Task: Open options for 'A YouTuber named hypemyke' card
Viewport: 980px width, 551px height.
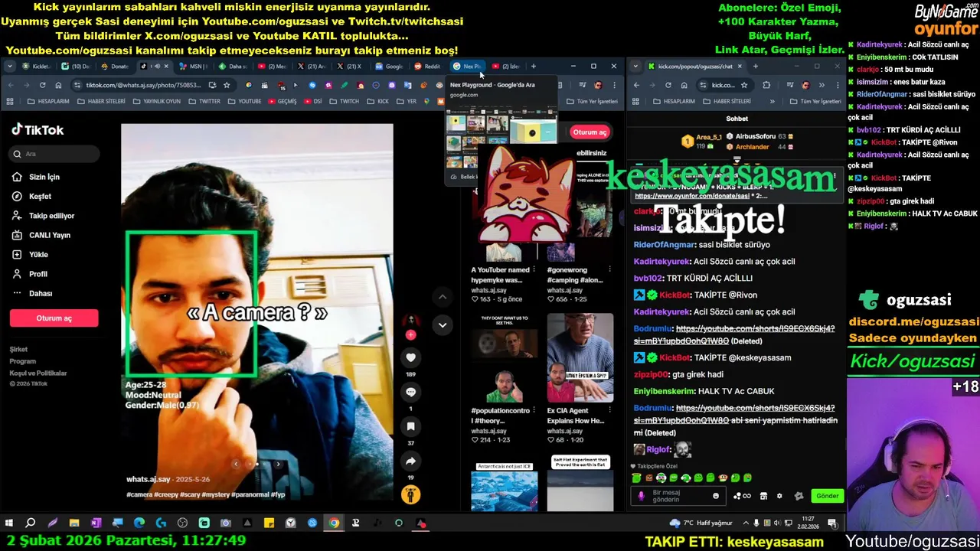Action: (534, 269)
